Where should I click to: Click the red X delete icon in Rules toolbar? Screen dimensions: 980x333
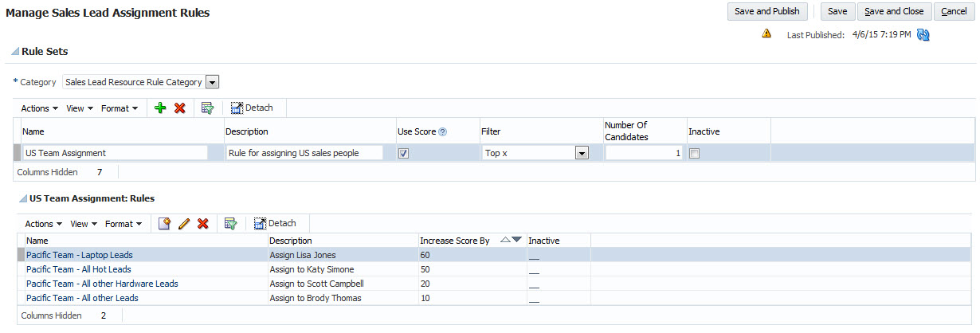pyautogui.click(x=202, y=224)
